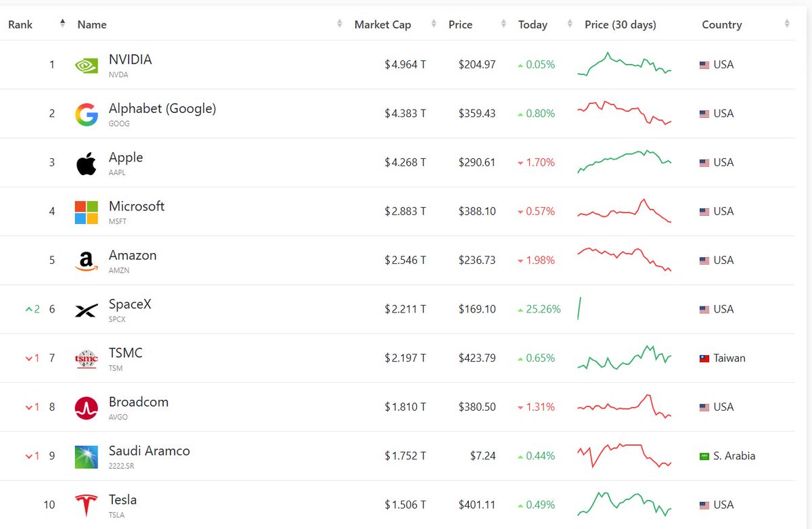Click the $359.43 price value
812x529 pixels.
(x=477, y=114)
